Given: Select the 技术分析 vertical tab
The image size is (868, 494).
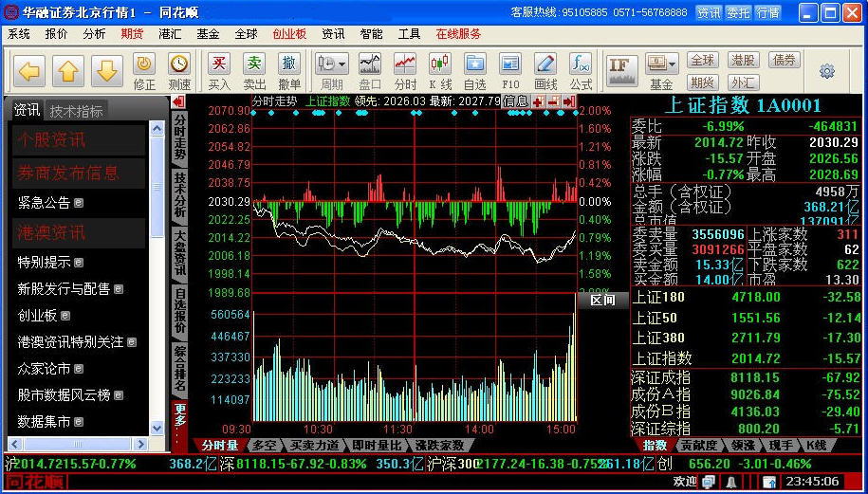Looking at the screenshot, I should point(180,194).
